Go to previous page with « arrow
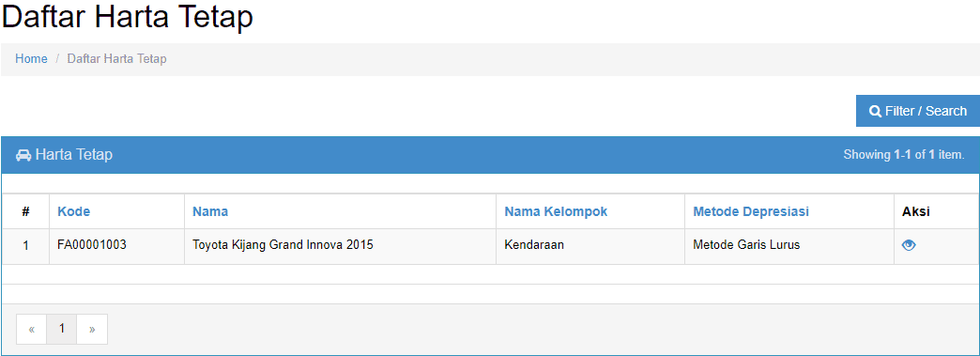Image resolution: width=980 pixels, height=356 pixels. (31, 329)
